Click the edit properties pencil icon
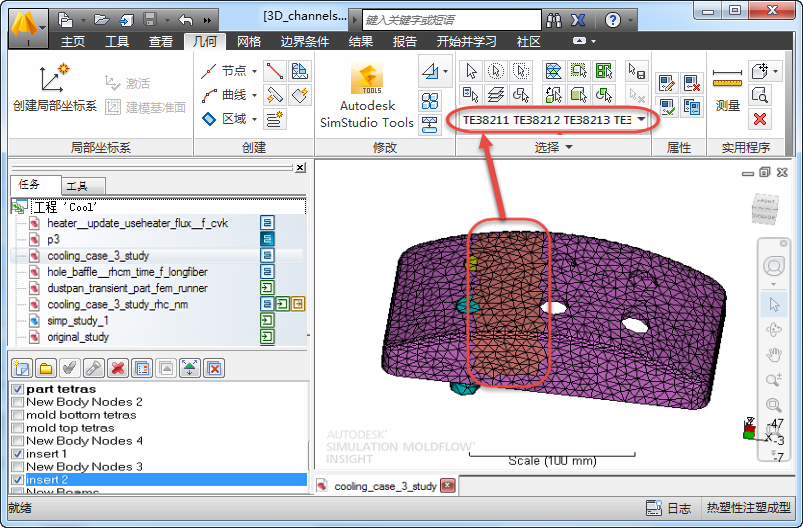This screenshot has height=528, width=803. [x=667, y=83]
